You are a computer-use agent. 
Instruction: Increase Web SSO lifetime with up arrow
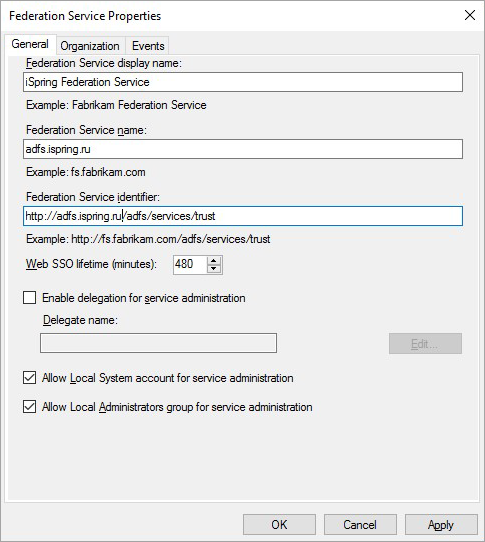coord(214,261)
